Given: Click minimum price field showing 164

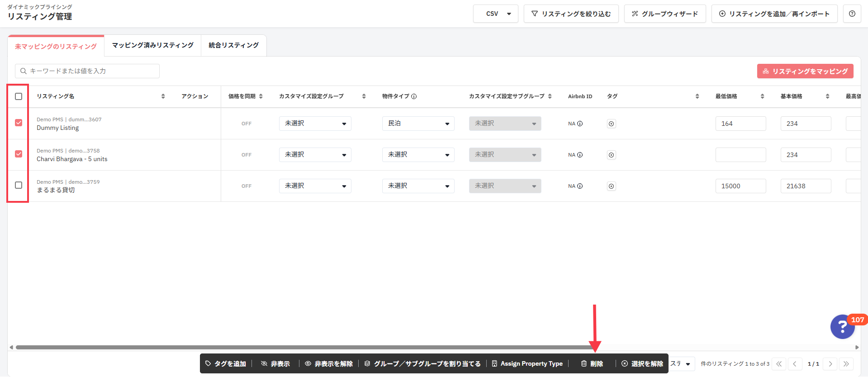Looking at the screenshot, I should tap(741, 124).
